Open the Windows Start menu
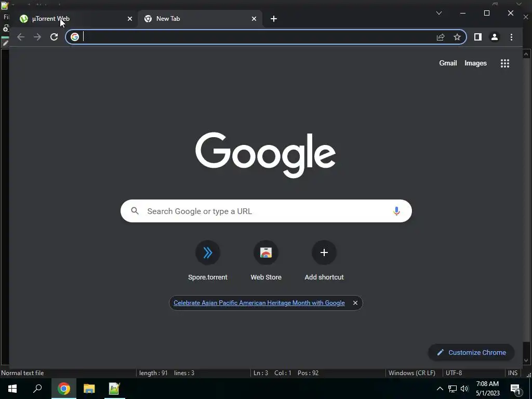The image size is (532, 399). [12, 389]
